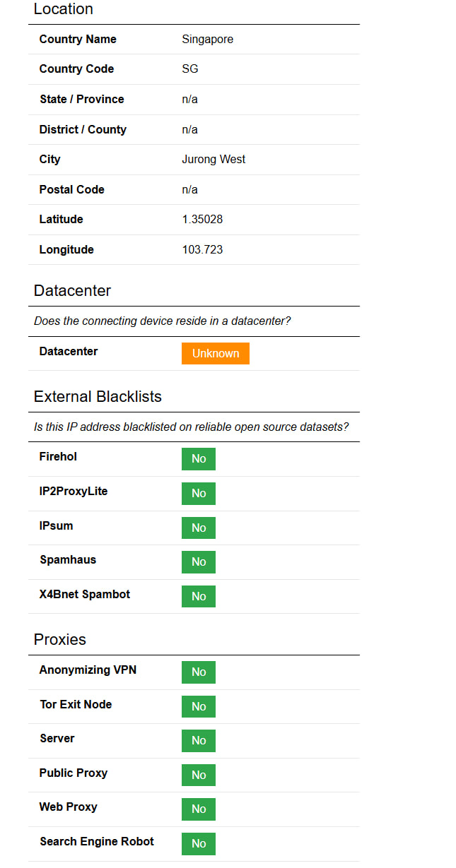
Task: Click the Anonymizing VPN No badge
Action: (x=199, y=672)
